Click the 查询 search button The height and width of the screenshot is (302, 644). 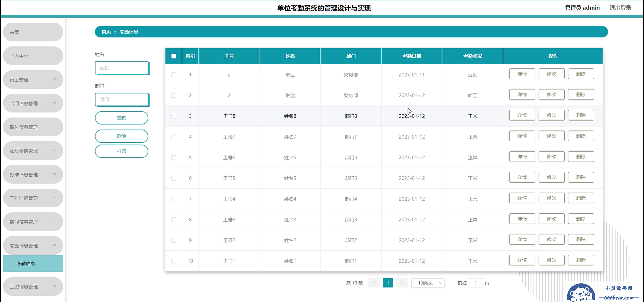click(121, 118)
